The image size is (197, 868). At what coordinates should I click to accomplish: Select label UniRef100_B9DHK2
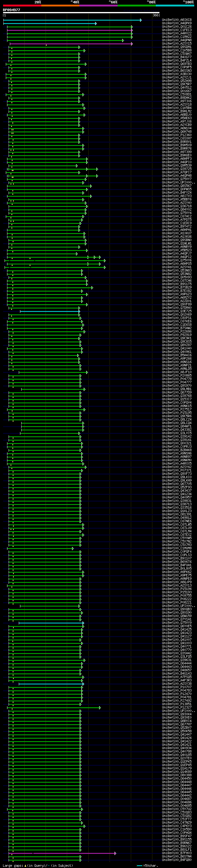(177, 98)
